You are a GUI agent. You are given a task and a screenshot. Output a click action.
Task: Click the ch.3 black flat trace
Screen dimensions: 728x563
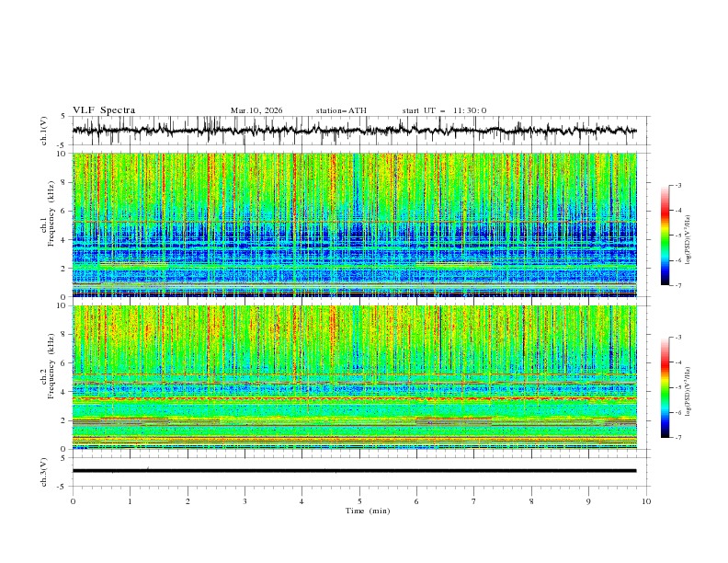click(354, 471)
